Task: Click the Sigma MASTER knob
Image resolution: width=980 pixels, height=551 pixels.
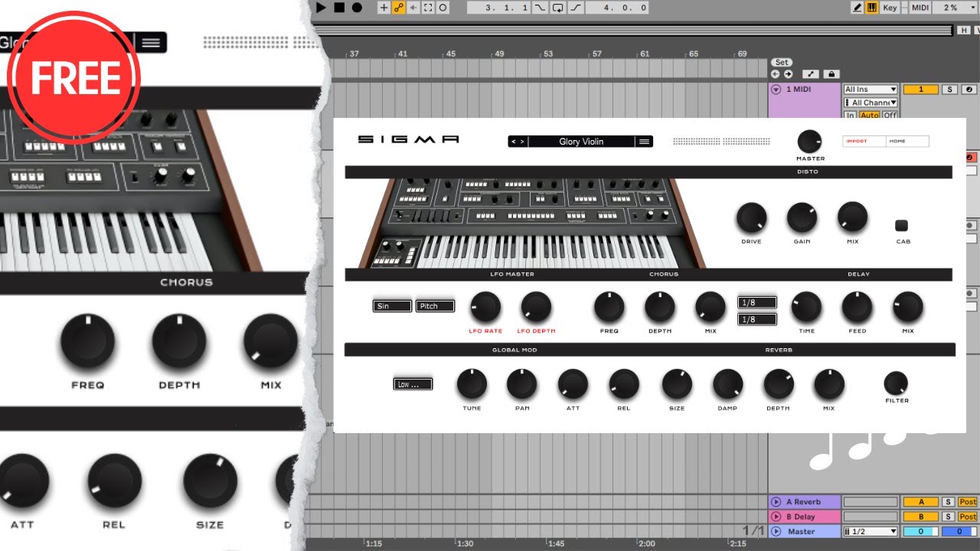Action: tap(809, 142)
